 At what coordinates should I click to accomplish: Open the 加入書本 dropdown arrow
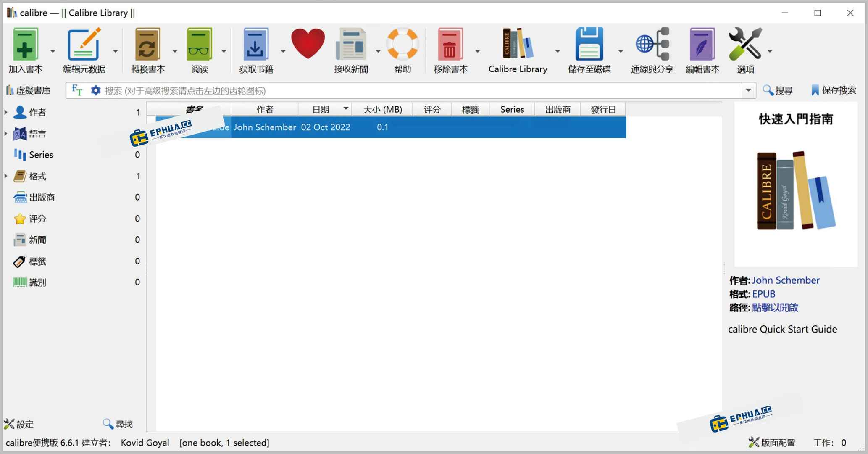coord(53,51)
